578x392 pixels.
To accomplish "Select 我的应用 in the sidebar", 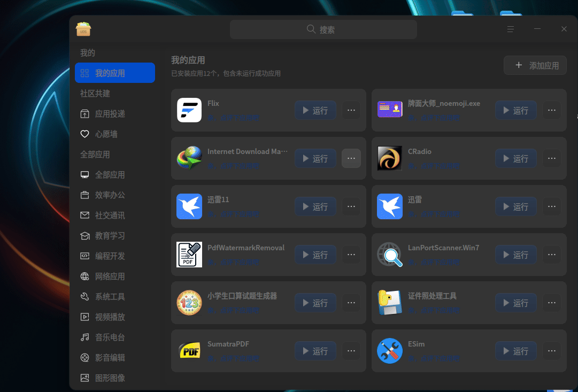I will point(115,73).
